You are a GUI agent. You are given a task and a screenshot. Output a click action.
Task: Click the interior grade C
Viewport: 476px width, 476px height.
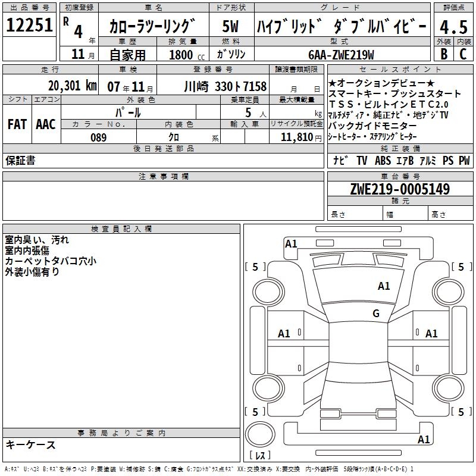click(463, 54)
